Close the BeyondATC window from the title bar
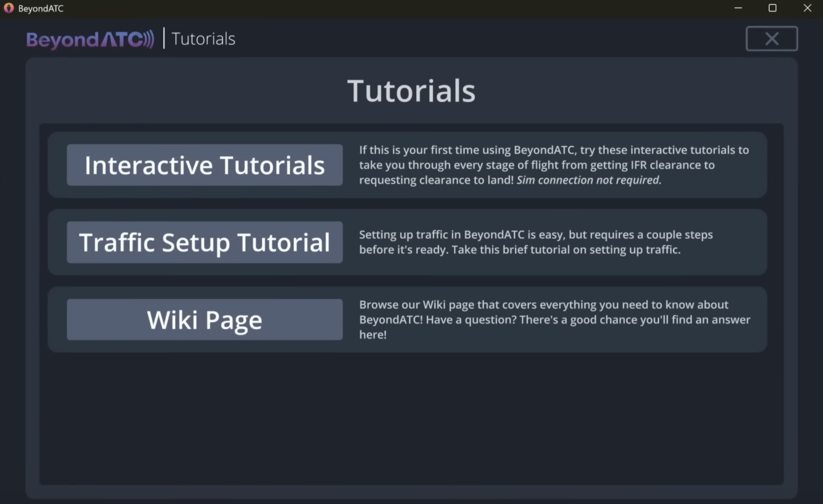 807,8
